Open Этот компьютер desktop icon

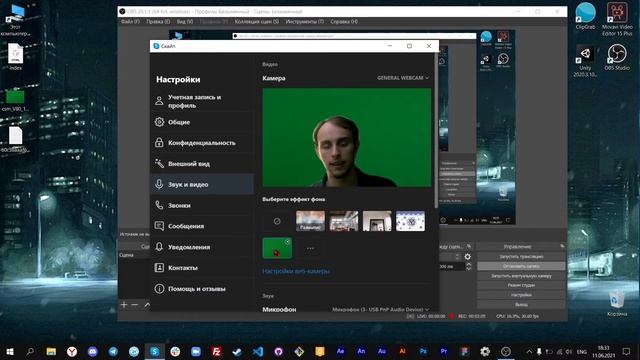click(x=16, y=20)
